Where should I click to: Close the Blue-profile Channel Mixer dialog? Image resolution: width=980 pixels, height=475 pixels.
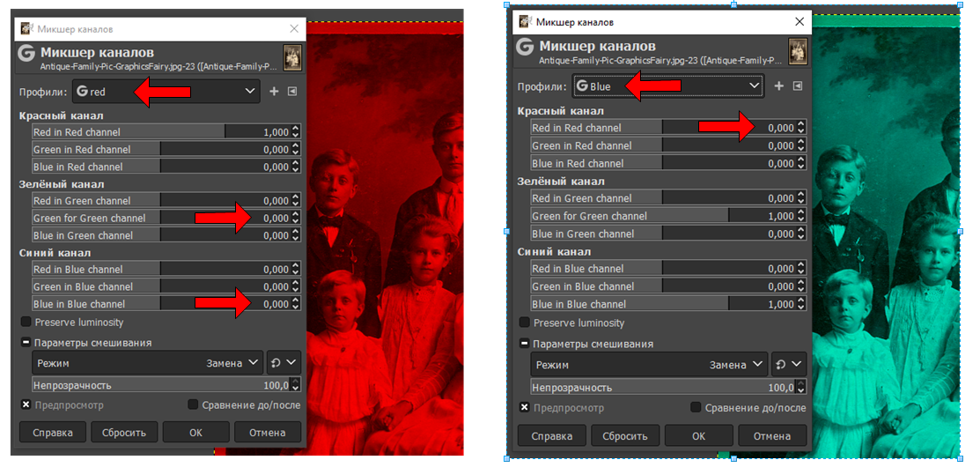pyautogui.click(x=799, y=22)
